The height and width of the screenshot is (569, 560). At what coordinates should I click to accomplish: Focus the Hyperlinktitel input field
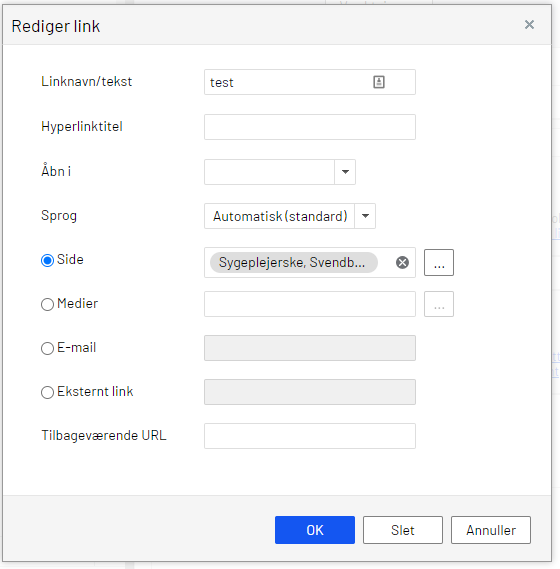tap(310, 127)
